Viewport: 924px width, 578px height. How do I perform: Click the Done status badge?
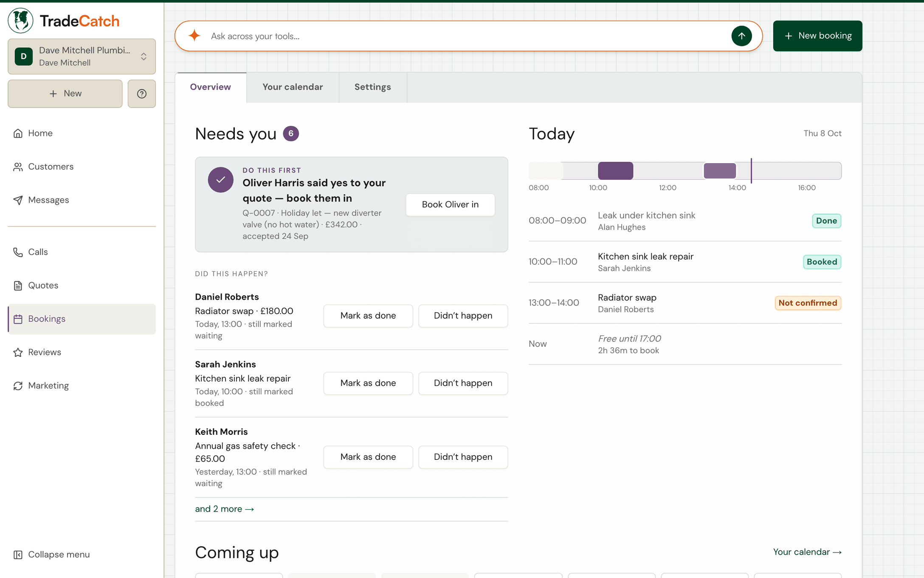[826, 221]
